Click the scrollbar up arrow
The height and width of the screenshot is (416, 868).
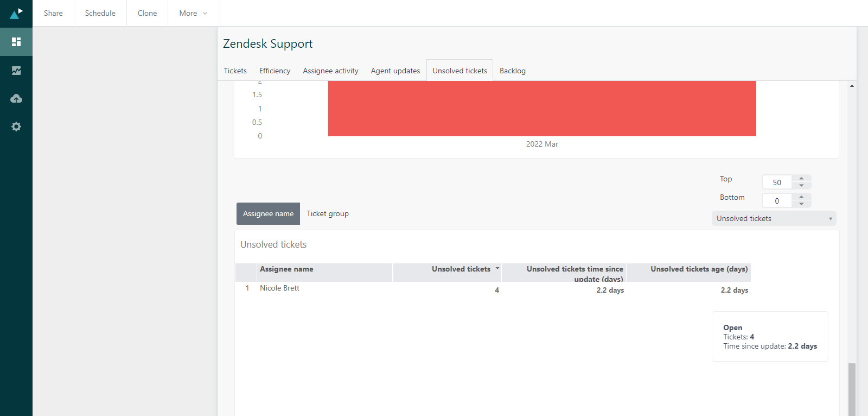[x=852, y=86]
